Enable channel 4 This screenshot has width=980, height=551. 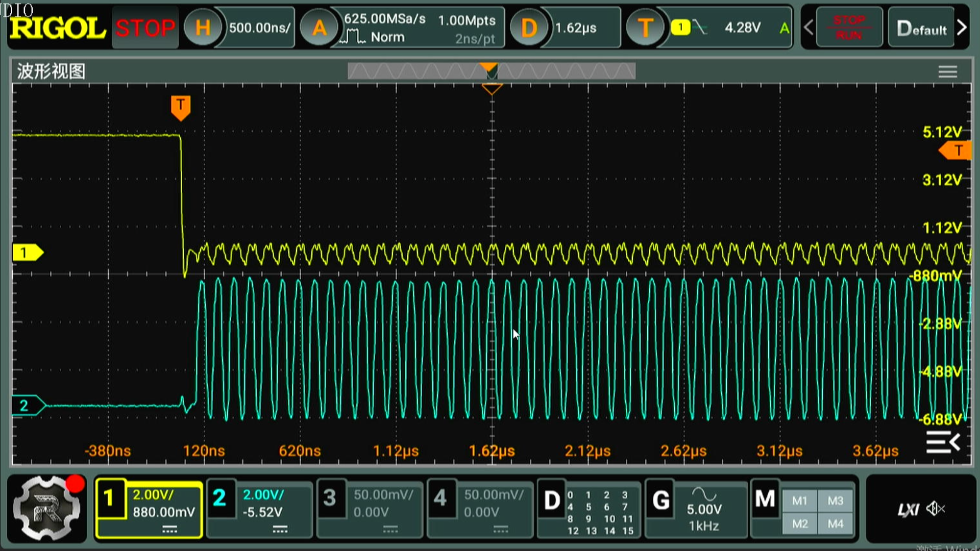[x=440, y=498]
